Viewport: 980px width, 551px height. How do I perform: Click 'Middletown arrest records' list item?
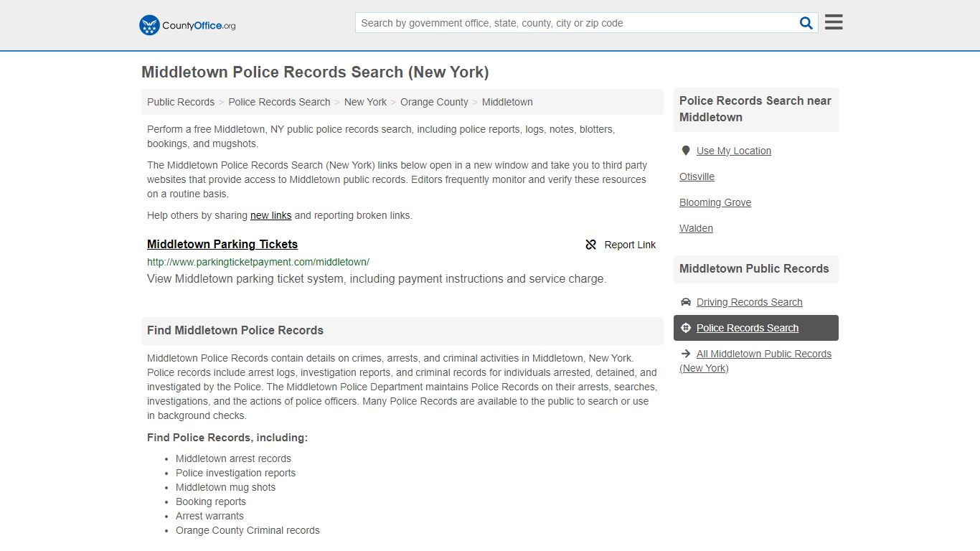point(233,458)
